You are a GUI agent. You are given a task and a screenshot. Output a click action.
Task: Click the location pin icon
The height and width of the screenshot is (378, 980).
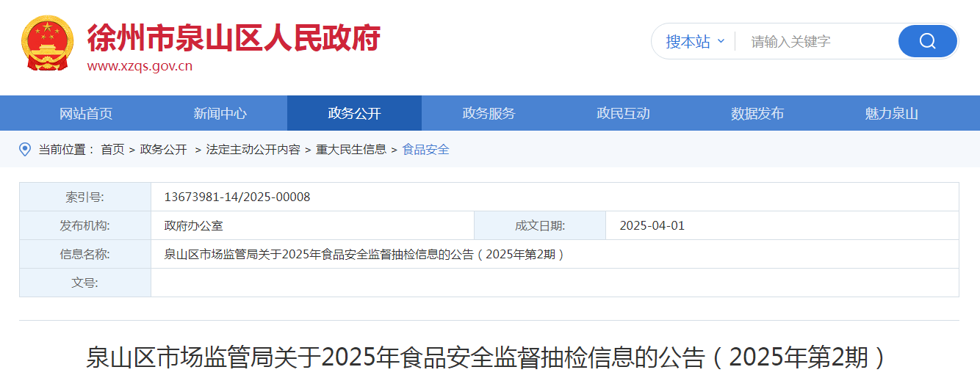click(x=25, y=149)
